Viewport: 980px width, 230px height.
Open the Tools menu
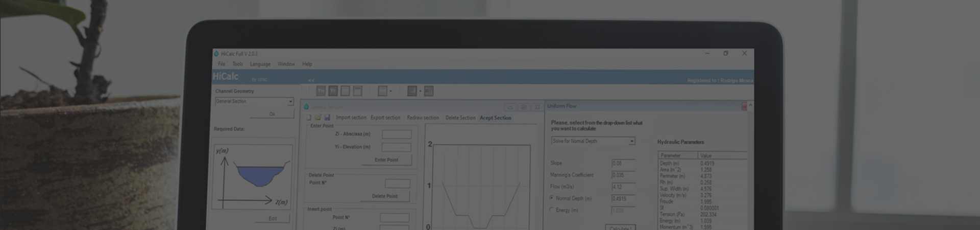pyautogui.click(x=237, y=64)
